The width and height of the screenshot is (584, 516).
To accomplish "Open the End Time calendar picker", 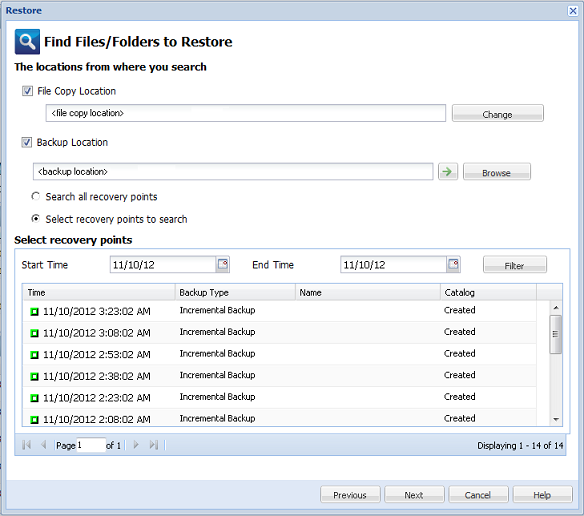I will pos(453,264).
